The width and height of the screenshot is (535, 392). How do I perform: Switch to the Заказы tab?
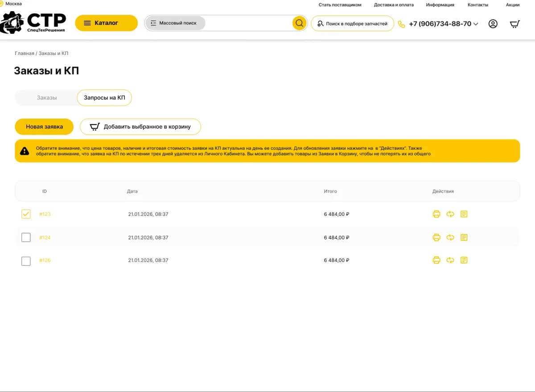coord(47,98)
